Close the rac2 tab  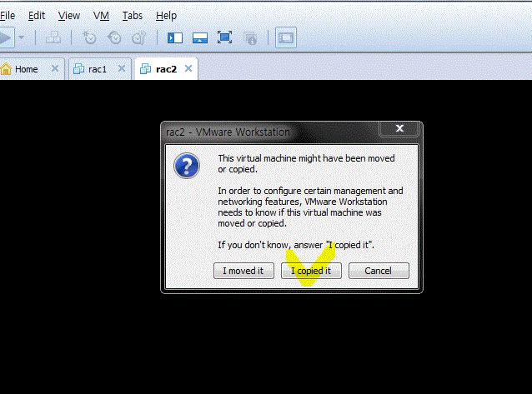coord(188,68)
